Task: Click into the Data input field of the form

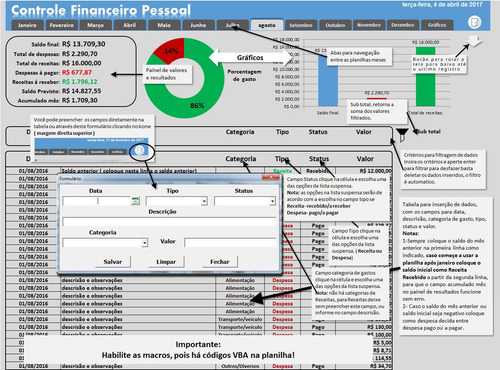Action: pyautogui.click(x=97, y=201)
